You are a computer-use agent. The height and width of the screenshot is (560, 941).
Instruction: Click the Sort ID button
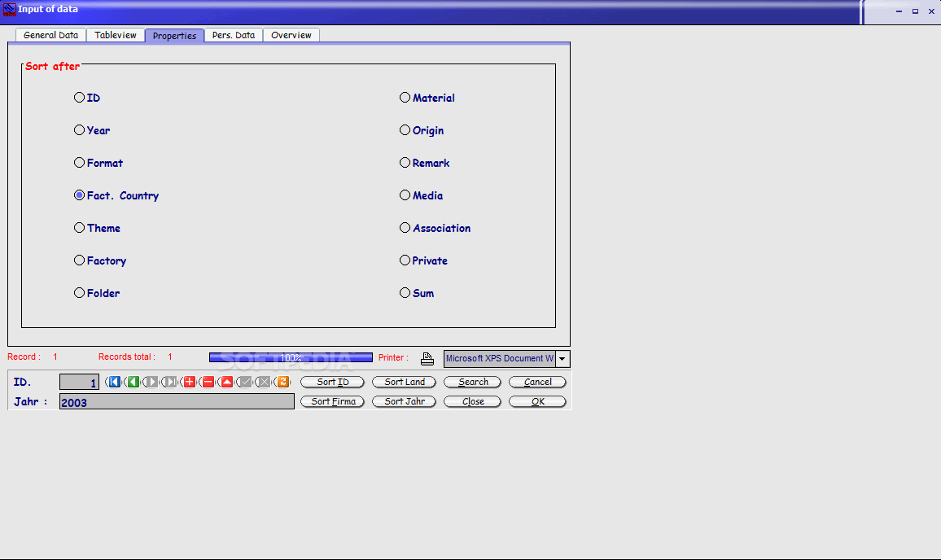[332, 382]
